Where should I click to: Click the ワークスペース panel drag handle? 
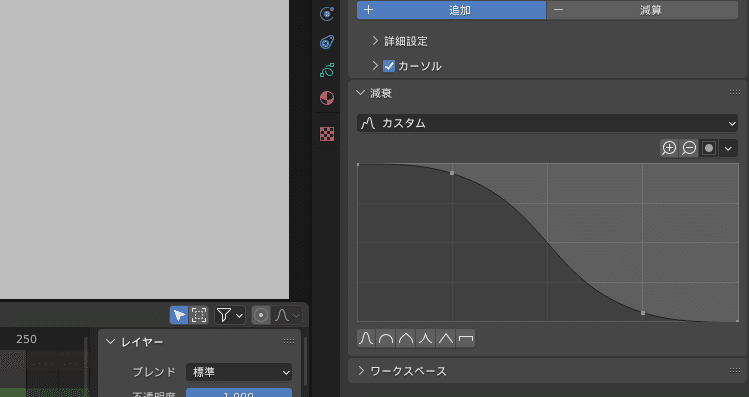click(x=735, y=371)
